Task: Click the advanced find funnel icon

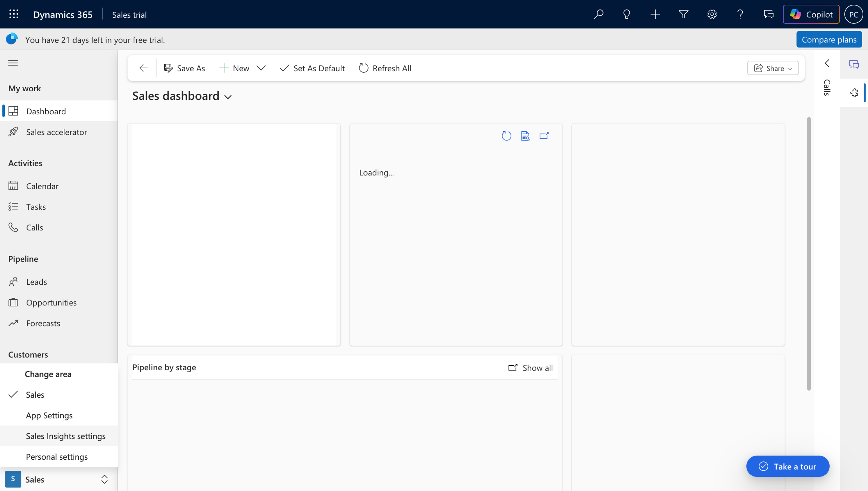Action: [x=684, y=14]
